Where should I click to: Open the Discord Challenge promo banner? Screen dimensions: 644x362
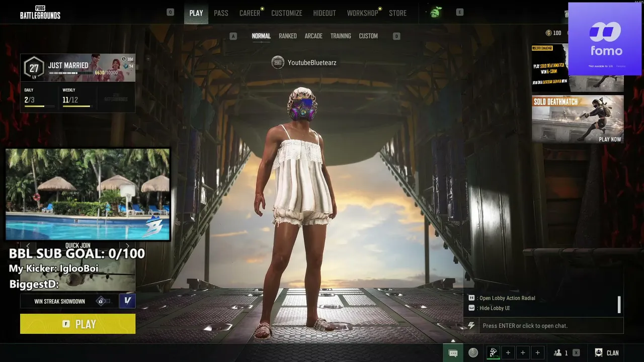point(550,68)
